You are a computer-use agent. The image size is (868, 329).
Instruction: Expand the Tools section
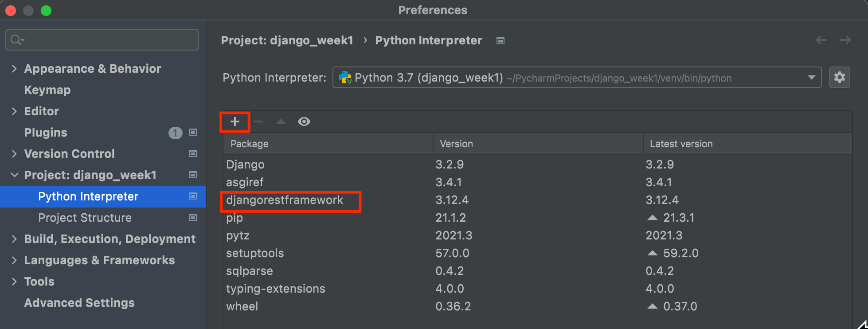tap(14, 281)
